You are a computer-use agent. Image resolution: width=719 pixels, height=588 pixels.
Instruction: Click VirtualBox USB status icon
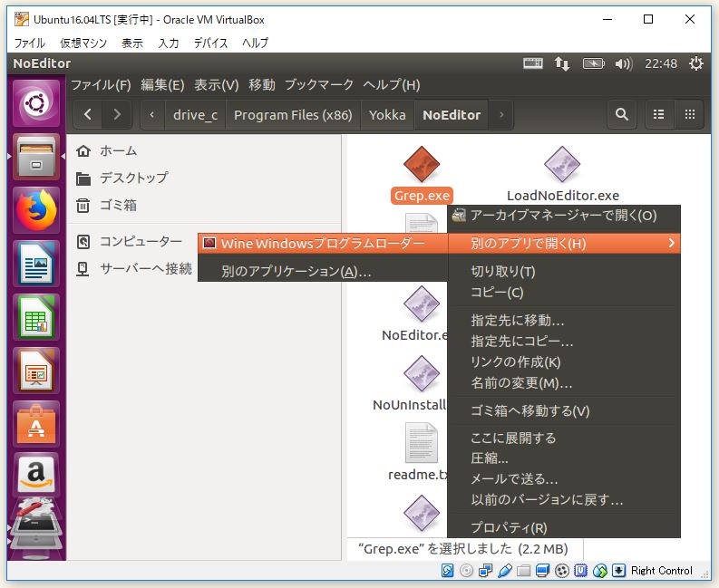pos(504,571)
